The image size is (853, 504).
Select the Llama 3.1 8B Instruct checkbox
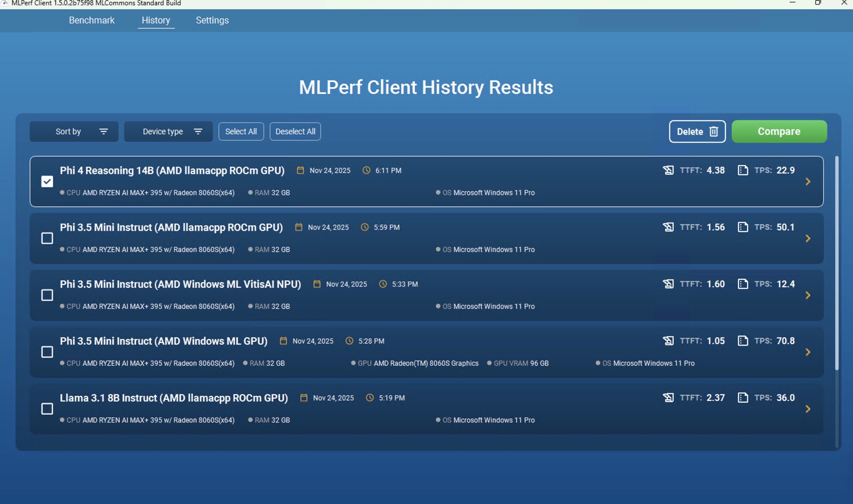(47, 409)
